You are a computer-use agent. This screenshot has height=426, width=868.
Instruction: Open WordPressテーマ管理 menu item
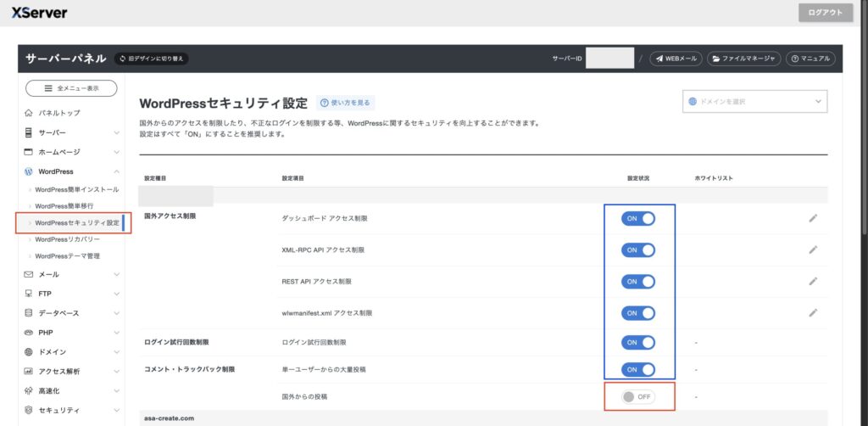tap(68, 256)
